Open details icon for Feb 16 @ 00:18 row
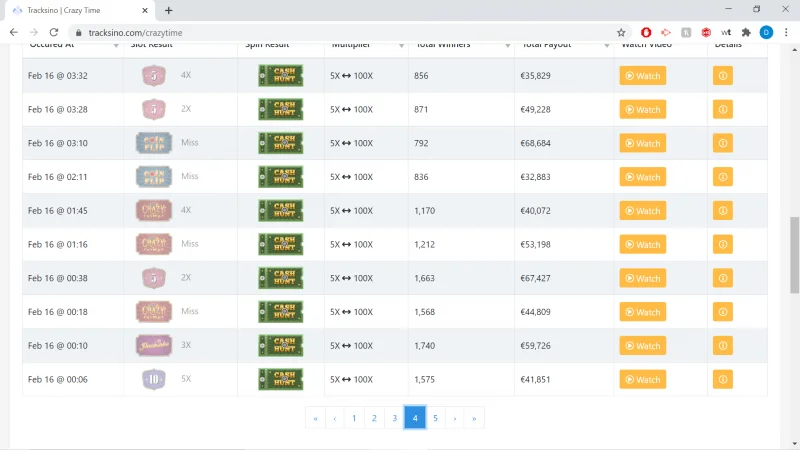This screenshot has height=450, width=800. point(722,312)
